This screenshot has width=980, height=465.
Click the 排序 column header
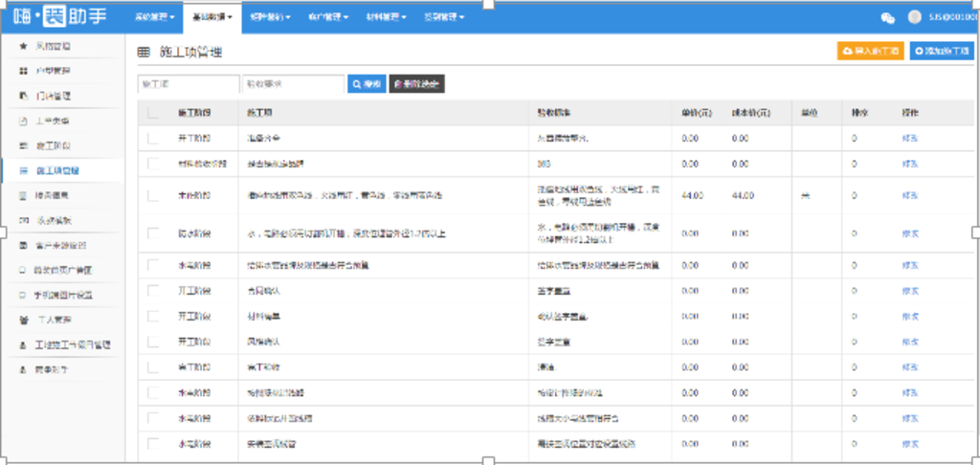tap(860, 113)
